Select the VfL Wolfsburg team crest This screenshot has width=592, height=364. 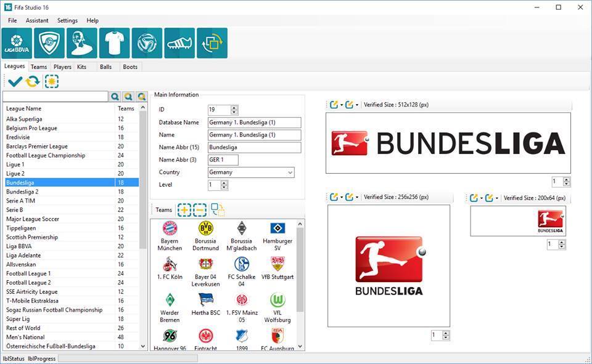[277, 300]
